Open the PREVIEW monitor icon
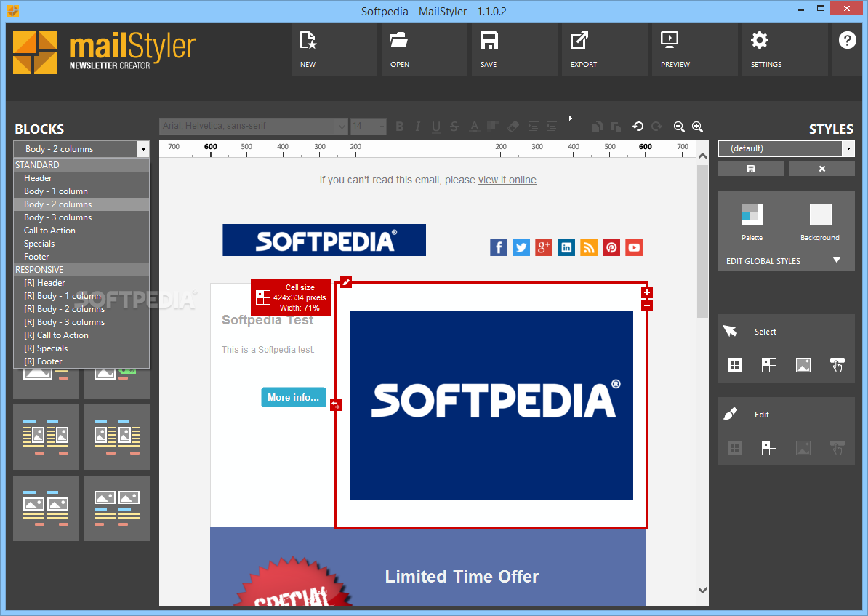The image size is (868, 616). [x=670, y=40]
